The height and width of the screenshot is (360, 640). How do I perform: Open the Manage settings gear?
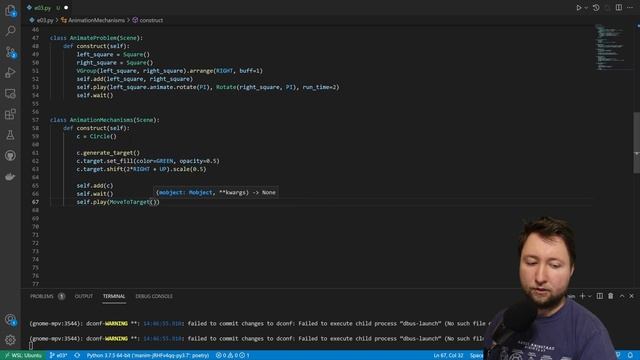coord(10,340)
